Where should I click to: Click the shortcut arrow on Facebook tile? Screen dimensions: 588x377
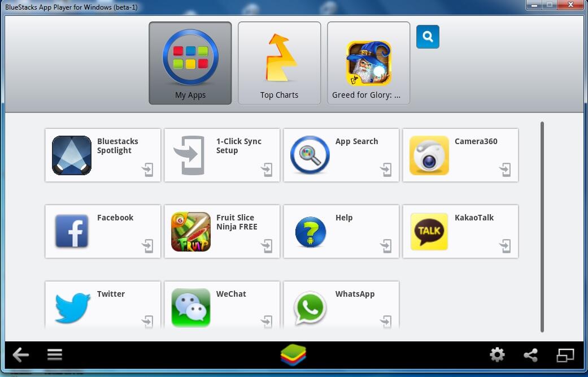click(148, 246)
